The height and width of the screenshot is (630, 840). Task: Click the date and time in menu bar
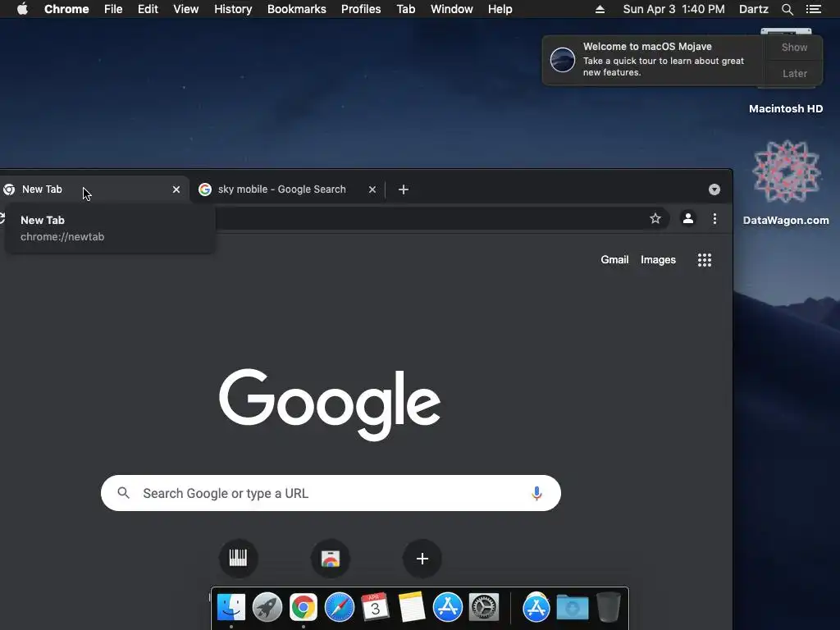pyautogui.click(x=673, y=9)
